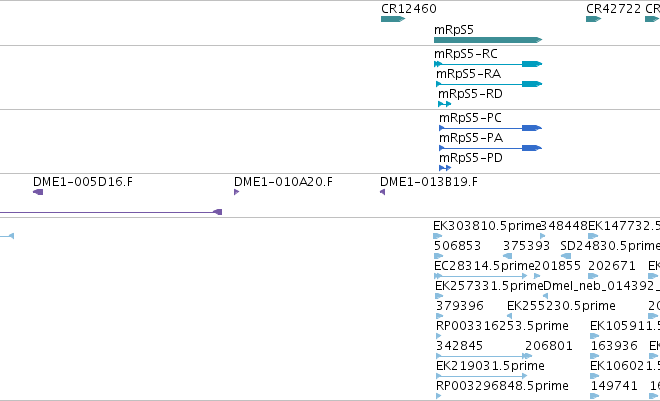The height and width of the screenshot is (401, 660).
Task: Select the mRpS5-PC protein feature
Action: click(490, 128)
